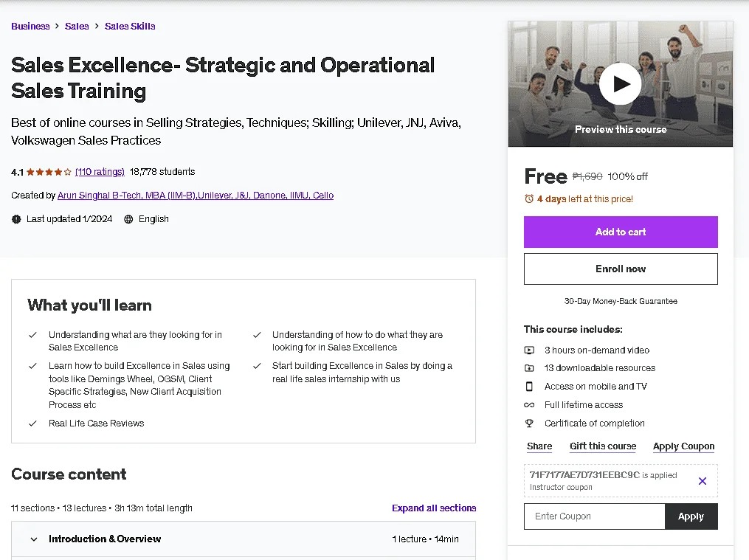
Task: Click Last updated 1/2024 text
Action: click(69, 219)
